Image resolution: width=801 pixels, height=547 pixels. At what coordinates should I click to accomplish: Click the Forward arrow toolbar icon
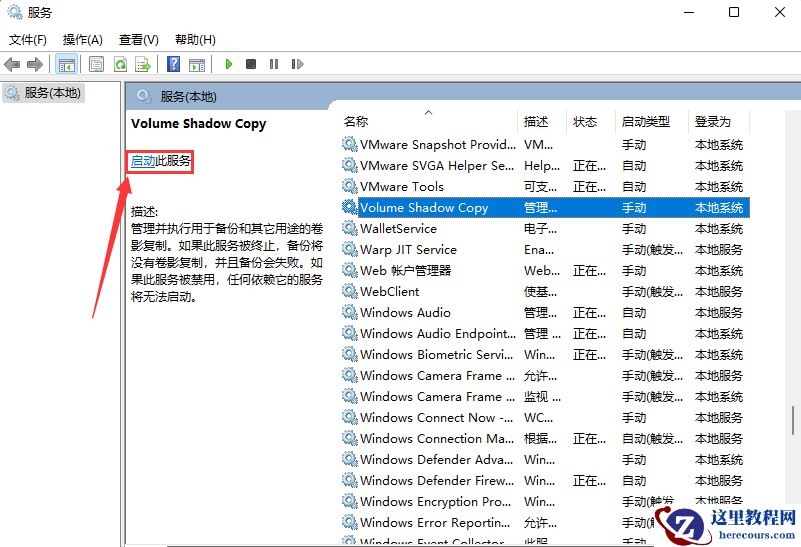pyautogui.click(x=35, y=64)
